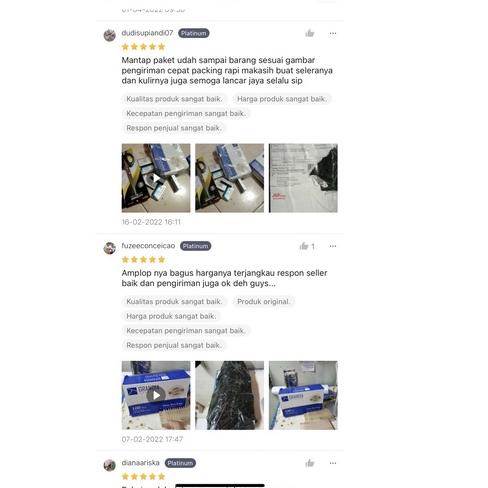Open more options for fuzeeconceicao's review
488x488 pixels.
pyautogui.click(x=333, y=246)
